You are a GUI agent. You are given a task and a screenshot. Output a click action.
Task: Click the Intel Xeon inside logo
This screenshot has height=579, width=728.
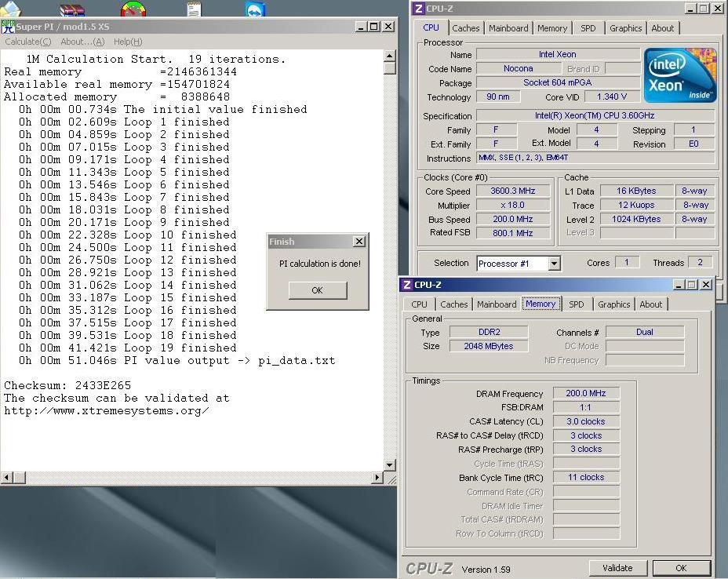[679, 75]
